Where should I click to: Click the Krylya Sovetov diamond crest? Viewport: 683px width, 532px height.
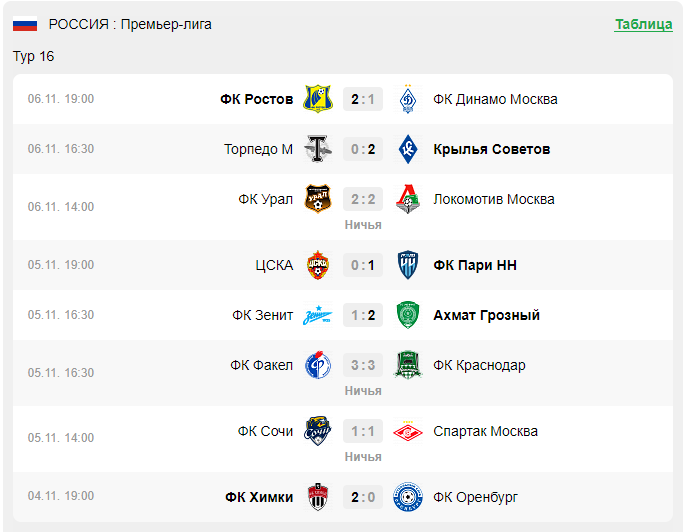[x=408, y=149]
